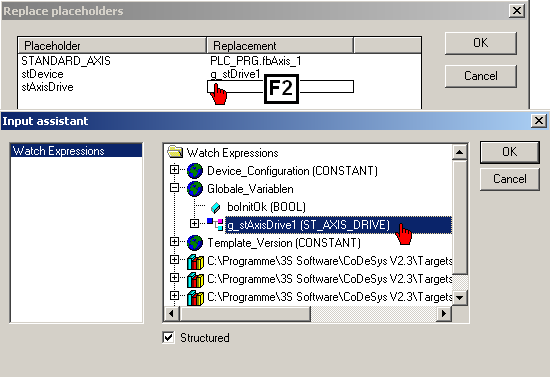Screen dimensions: 553x377
Task: Expand the g_stAxisDrive1 structure node
Action: 194,223
